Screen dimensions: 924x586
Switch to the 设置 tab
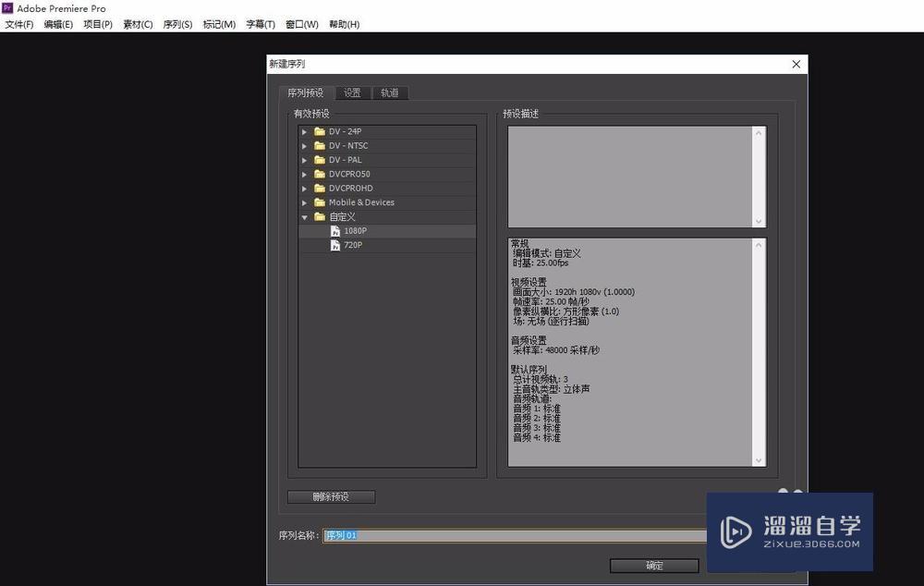352,92
